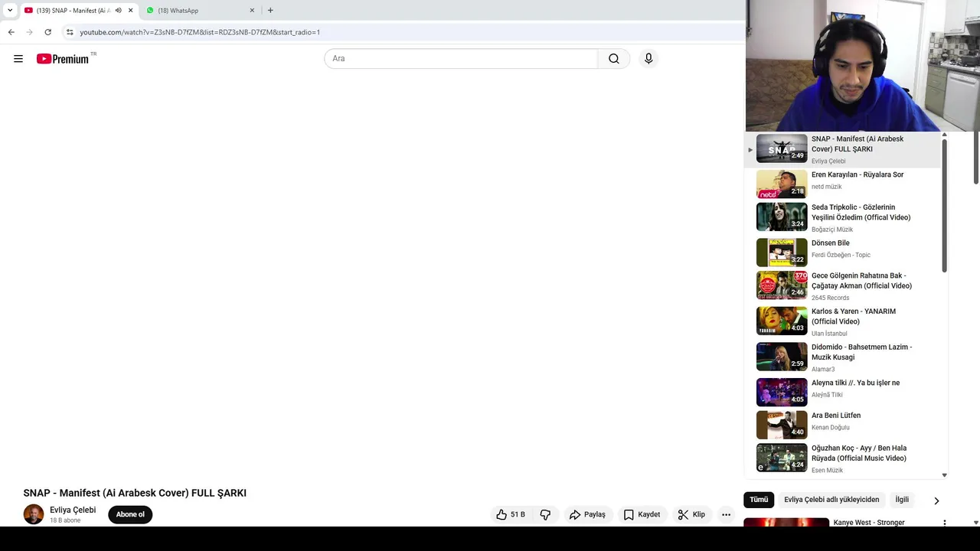Screen dimensions: 980x551
Task: Dislike the video with thumbs down
Action: [x=545, y=514]
